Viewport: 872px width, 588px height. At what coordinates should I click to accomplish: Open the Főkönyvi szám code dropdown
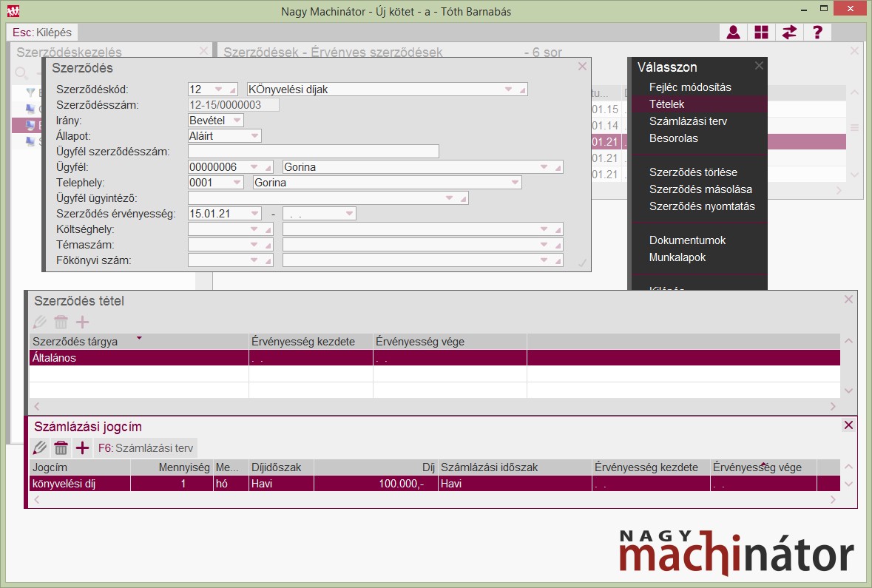254,260
